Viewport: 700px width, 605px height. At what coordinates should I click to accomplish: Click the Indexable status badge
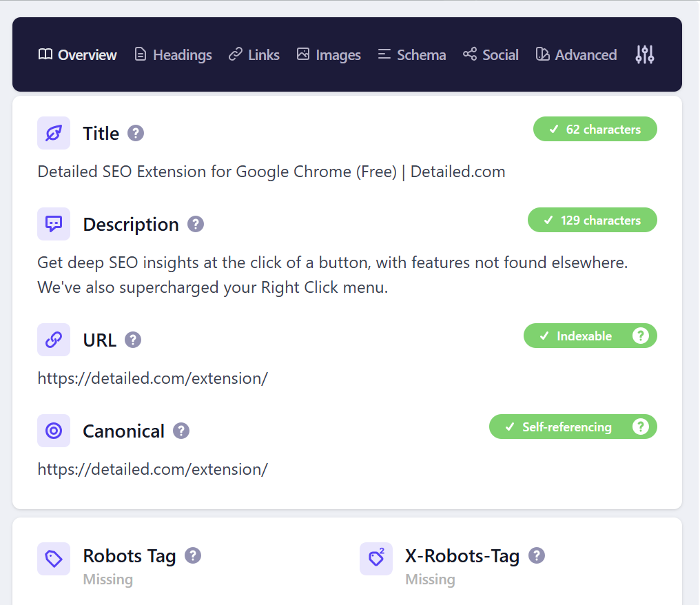click(590, 336)
